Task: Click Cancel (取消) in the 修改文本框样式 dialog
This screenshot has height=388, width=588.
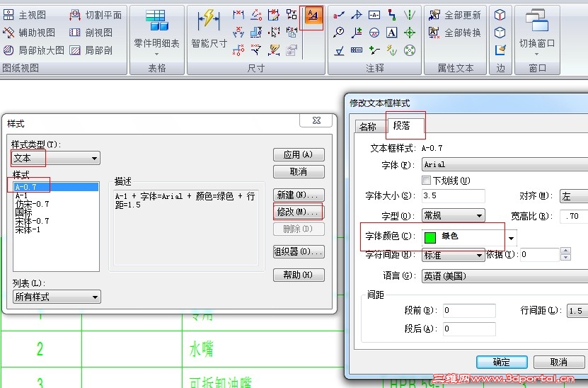Action: (x=559, y=362)
